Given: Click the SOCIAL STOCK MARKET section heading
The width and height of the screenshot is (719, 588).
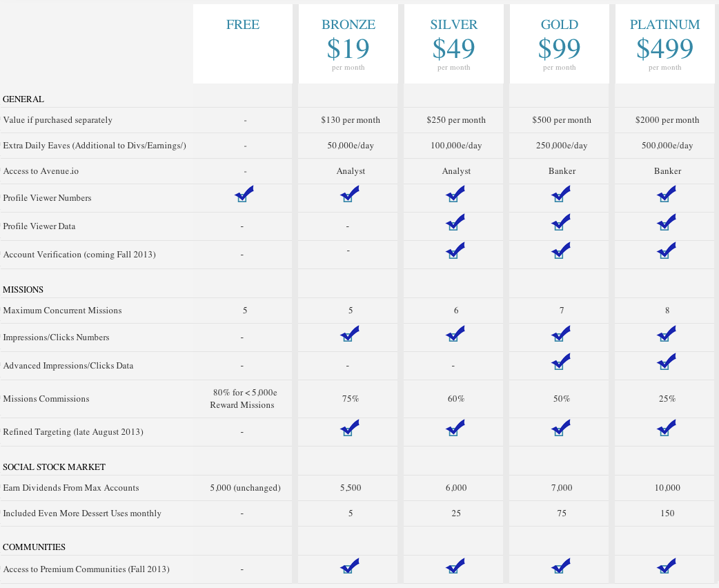Looking at the screenshot, I should coord(54,467).
